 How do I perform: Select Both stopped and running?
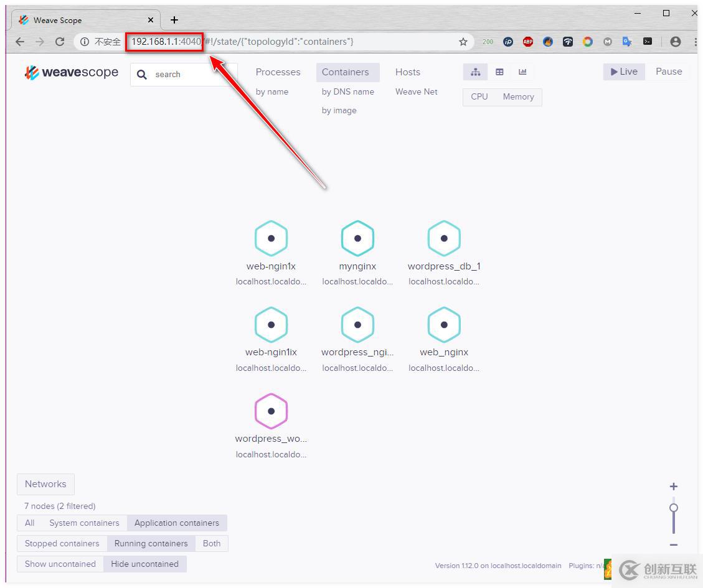click(x=212, y=544)
